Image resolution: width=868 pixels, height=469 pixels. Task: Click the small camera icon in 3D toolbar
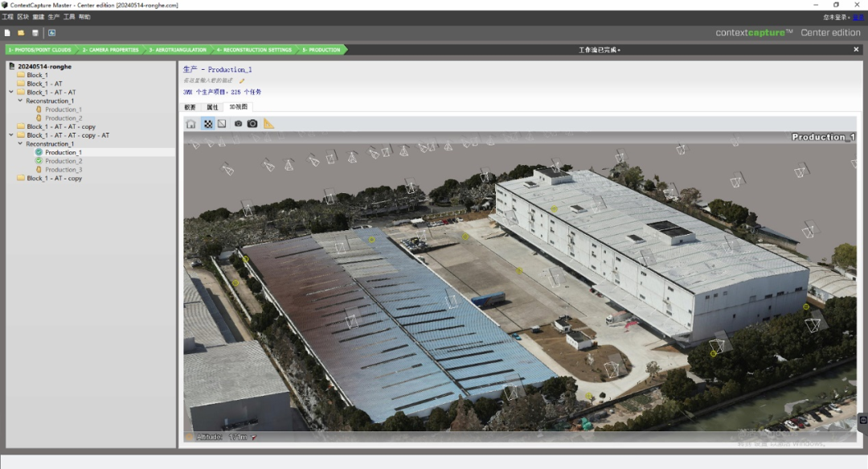238,124
